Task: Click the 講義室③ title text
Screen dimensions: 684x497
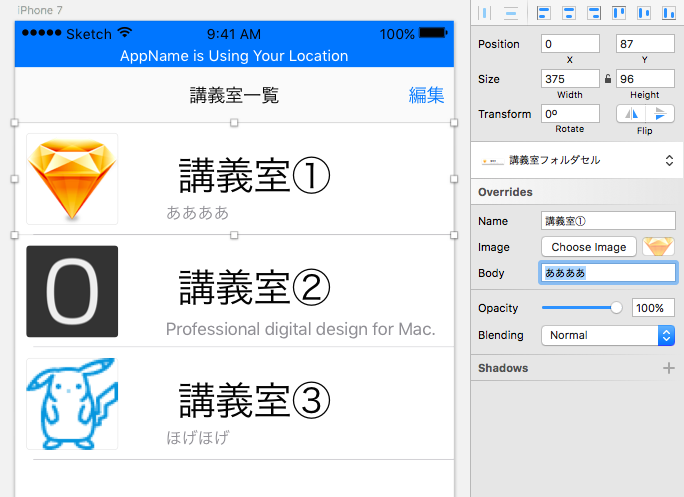Action: coord(254,400)
